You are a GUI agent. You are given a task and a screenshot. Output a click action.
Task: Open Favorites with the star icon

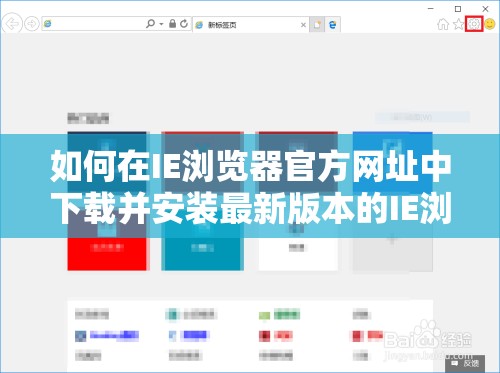(x=459, y=24)
